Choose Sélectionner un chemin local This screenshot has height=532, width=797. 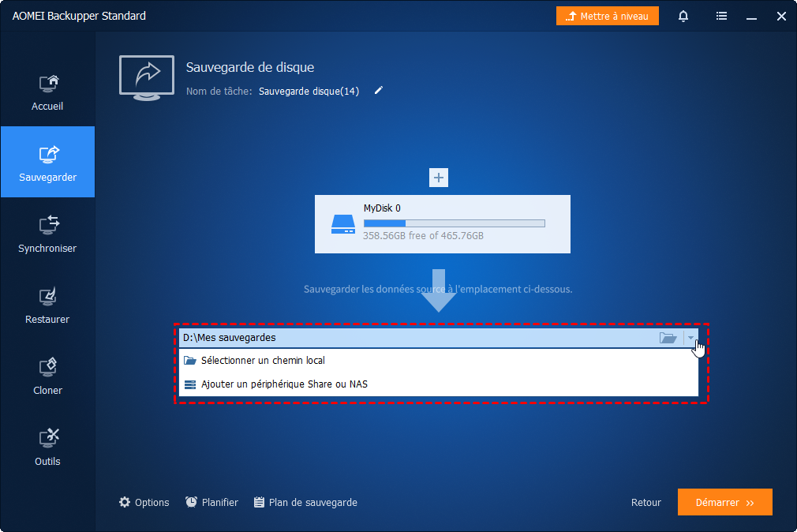click(438, 361)
